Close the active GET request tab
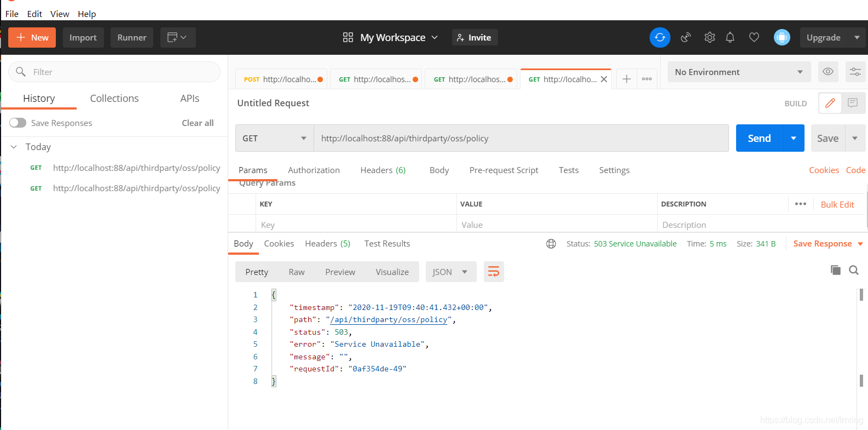This screenshot has height=430, width=868. click(604, 79)
